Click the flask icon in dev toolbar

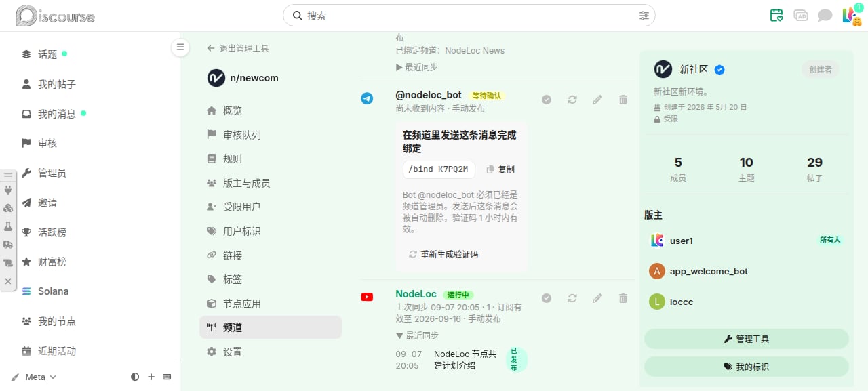8,226
